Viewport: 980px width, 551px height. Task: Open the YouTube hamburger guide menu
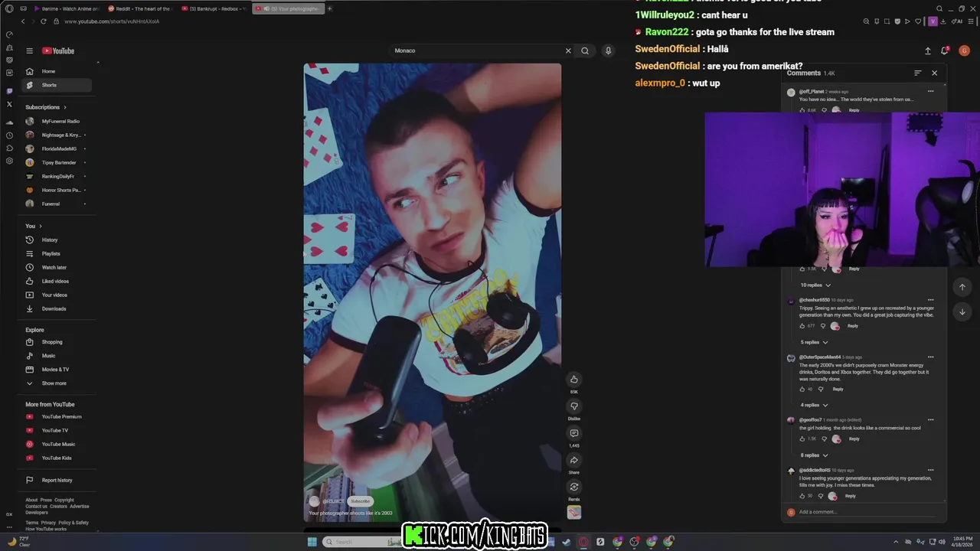pos(29,51)
